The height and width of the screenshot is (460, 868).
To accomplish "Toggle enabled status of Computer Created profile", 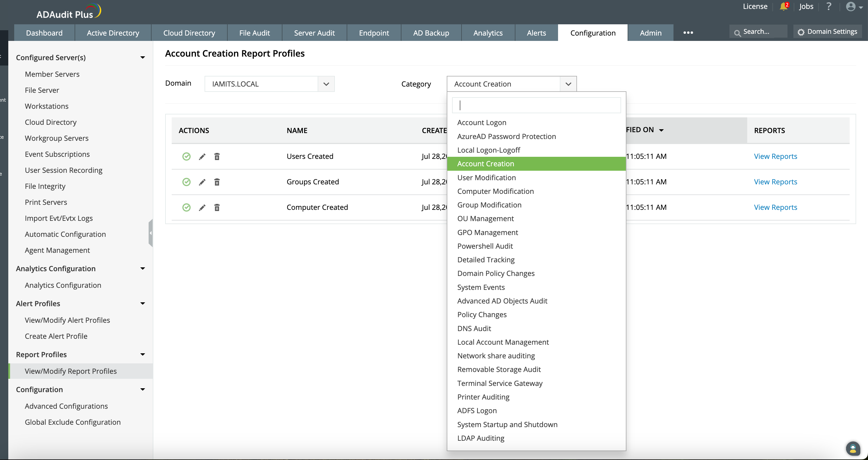I will [186, 207].
